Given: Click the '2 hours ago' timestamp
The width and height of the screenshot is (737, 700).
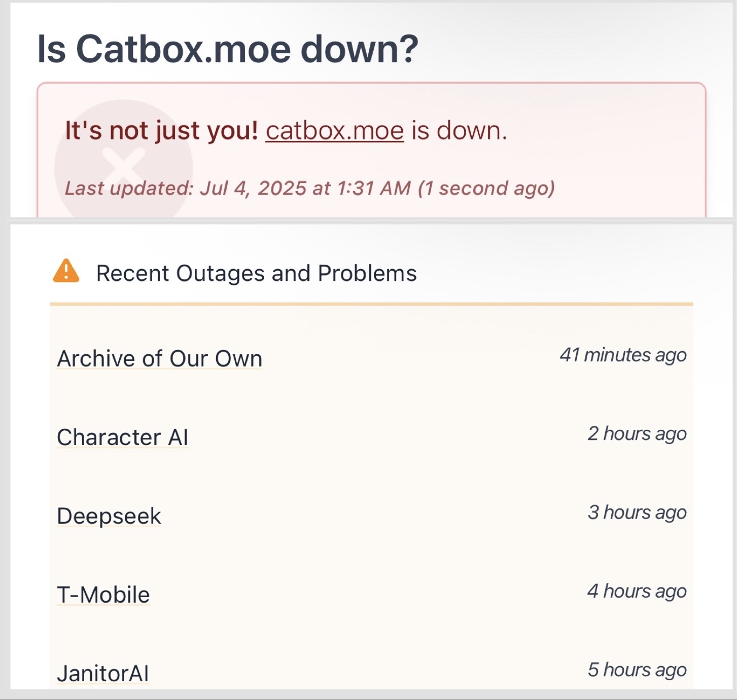Looking at the screenshot, I should coord(637,434).
